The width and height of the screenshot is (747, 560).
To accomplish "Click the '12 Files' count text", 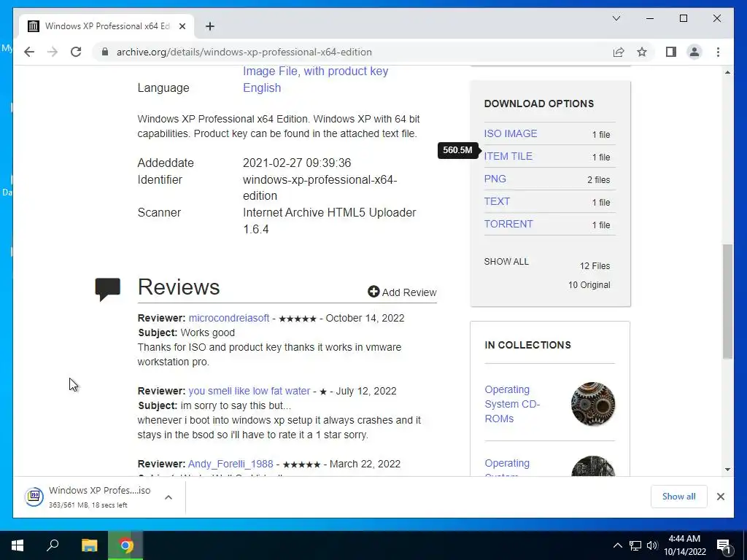I will (x=595, y=266).
